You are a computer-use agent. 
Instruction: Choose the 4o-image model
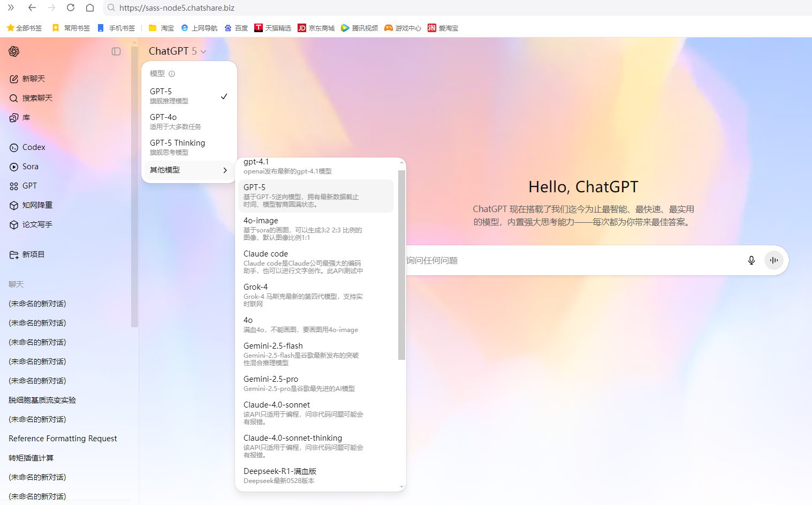click(316, 229)
